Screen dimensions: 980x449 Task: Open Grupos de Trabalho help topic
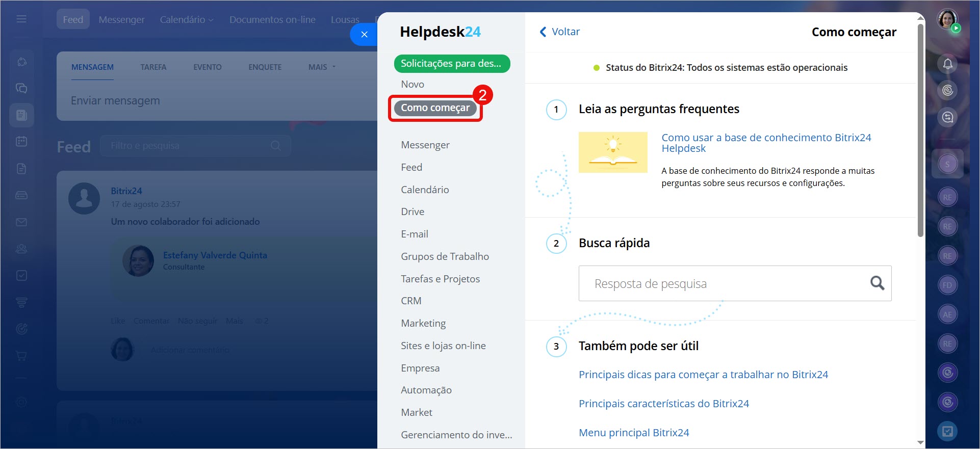coord(445,256)
